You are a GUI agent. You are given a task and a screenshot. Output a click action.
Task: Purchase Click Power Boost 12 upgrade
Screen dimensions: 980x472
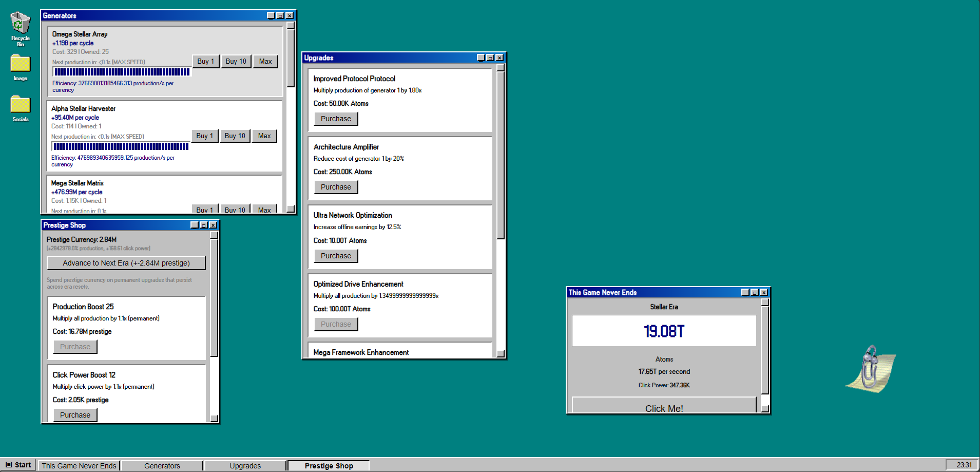[x=75, y=415]
